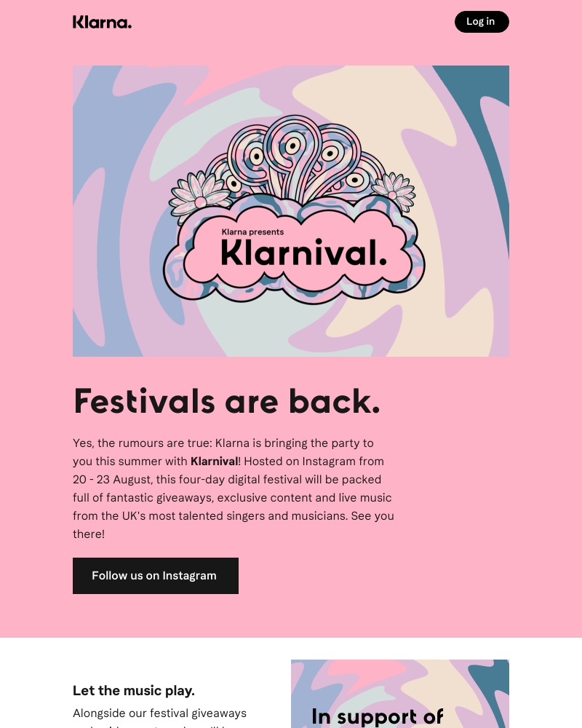Image resolution: width=582 pixels, height=728 pixels.
Task: Click the Klarnival festival artwork
Action: pyautogui.click(x=291, y=211)
